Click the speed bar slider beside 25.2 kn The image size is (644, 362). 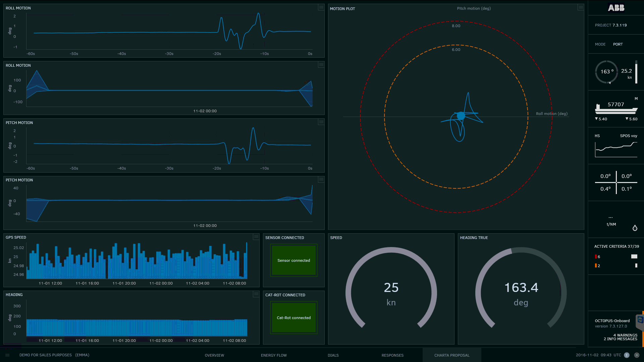(x=637, y=72)
